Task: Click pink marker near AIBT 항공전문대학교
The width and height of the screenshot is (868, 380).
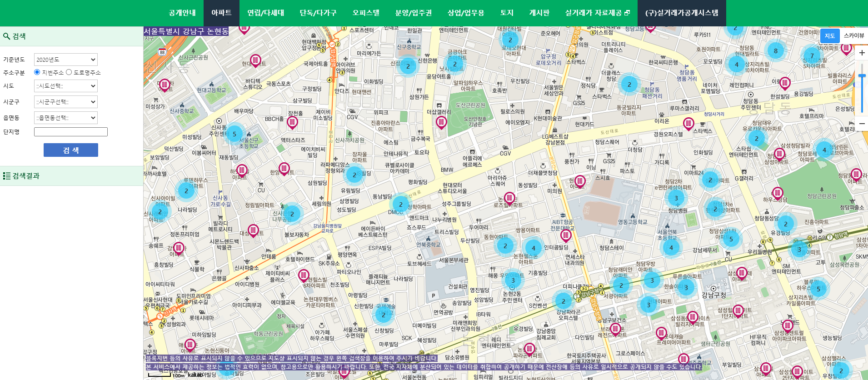Action: pos(566,236)
